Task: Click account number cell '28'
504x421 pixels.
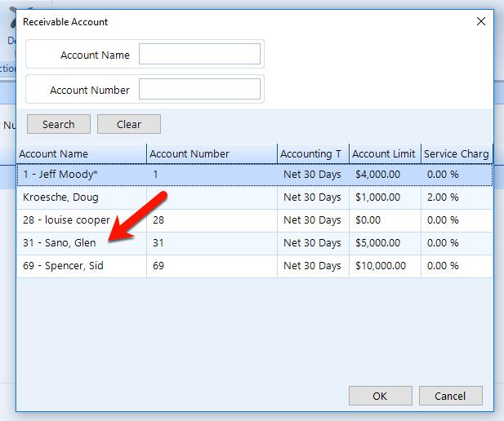Action: pyautogui.click(x=212, y=220)
